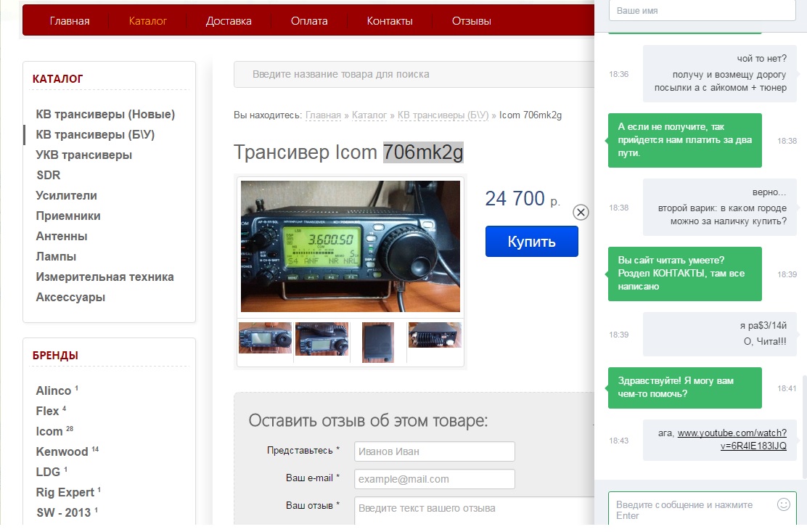Click Каталог in the breadcrumb
Viewport: 807px width, 532px height.
click(x=369, y=115)
